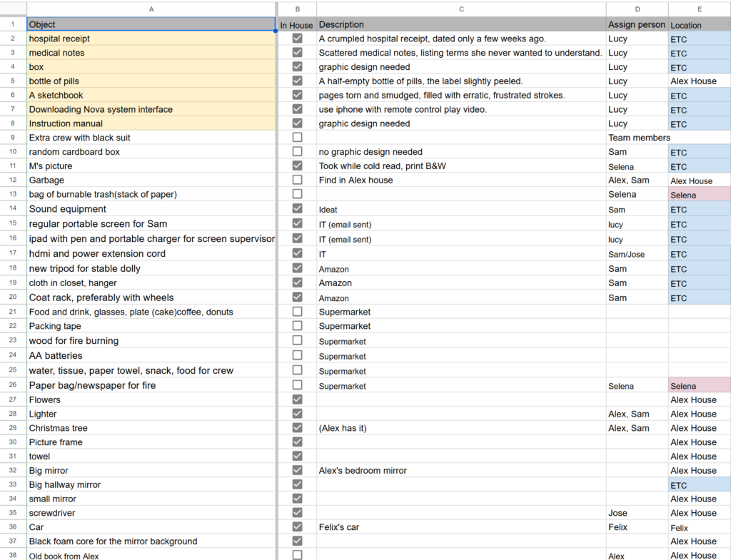Select 'Alex's bedroom mirror' description

461,471
